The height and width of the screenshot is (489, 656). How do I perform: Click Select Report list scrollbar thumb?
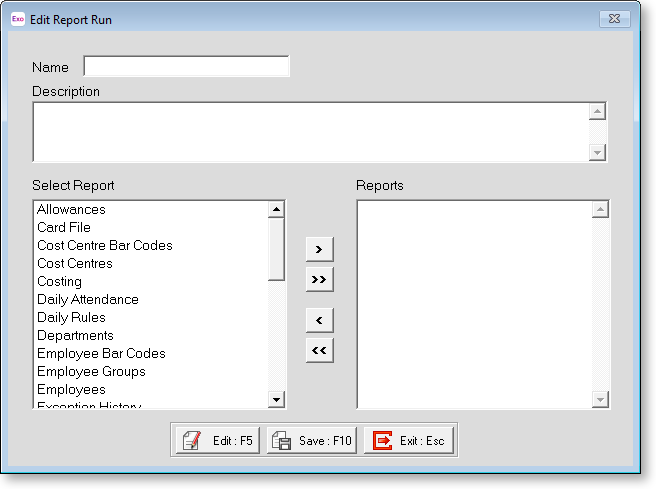(276, 250)
